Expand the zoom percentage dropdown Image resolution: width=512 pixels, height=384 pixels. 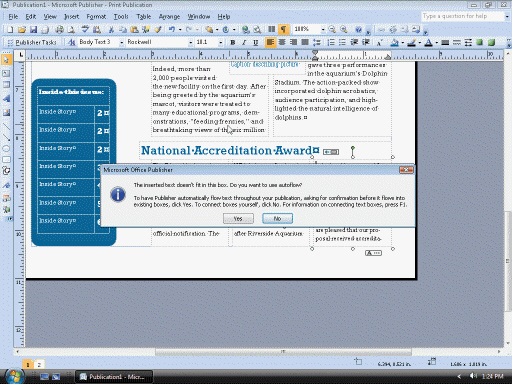click(x=323, y=30)
